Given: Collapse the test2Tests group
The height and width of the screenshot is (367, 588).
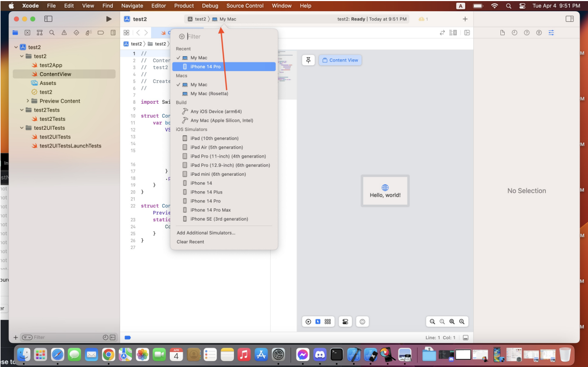Looking at the screenshot, I should coord(22,110).
